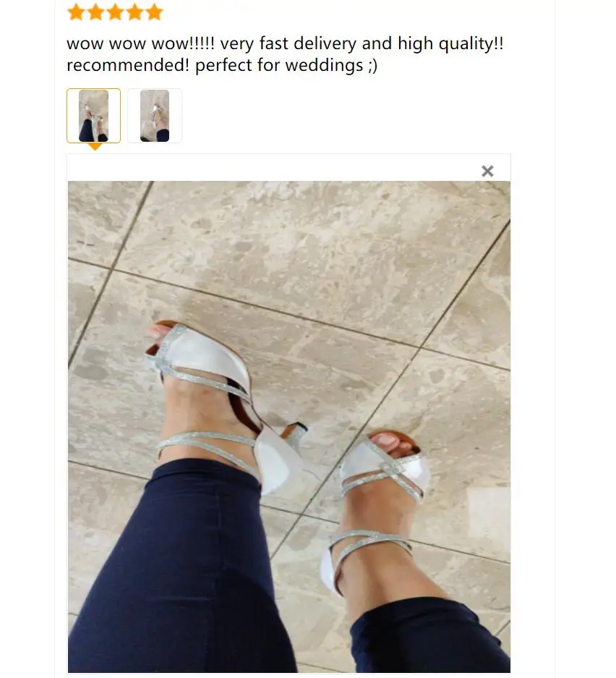Click the word "weddings" in the review
Screen dimensions: 616x678
pyautogui.click(x=324, y=65)
